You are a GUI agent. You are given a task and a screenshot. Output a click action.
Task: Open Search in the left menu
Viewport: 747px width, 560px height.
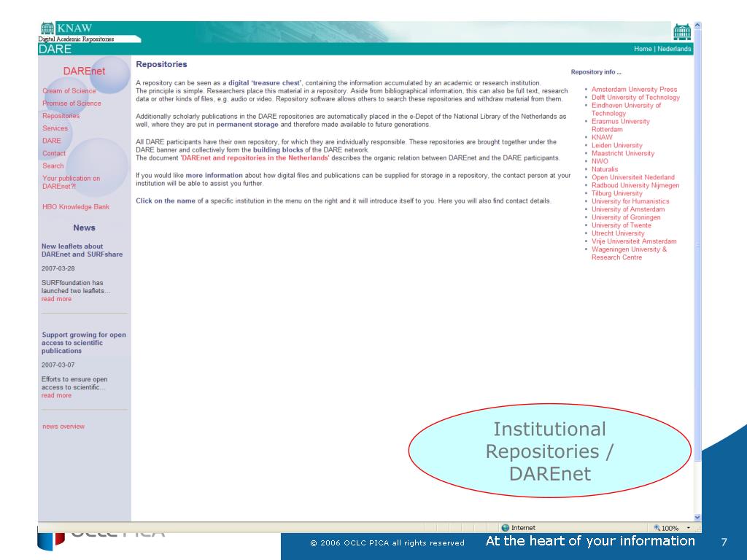[x=53, y=166]
